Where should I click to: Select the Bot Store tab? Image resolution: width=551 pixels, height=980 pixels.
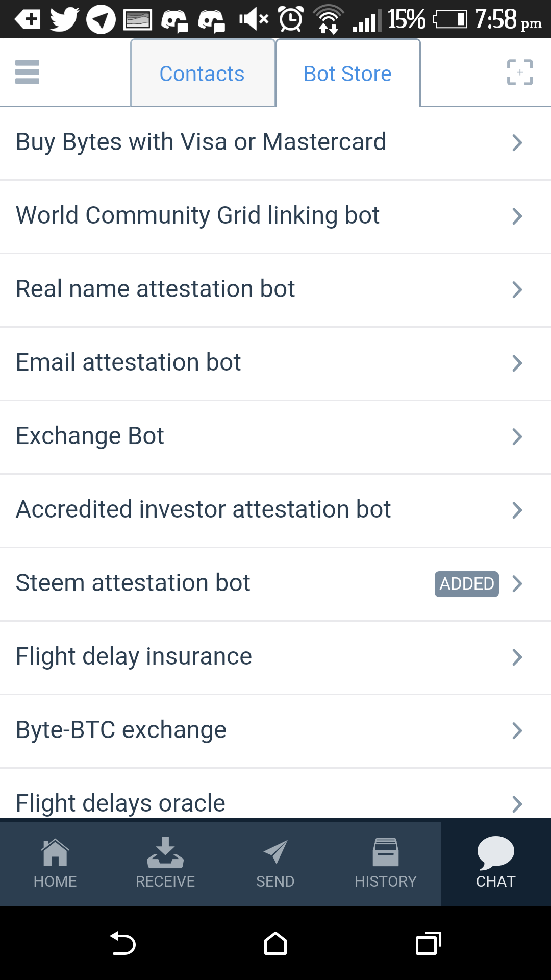tap(347, 73)
